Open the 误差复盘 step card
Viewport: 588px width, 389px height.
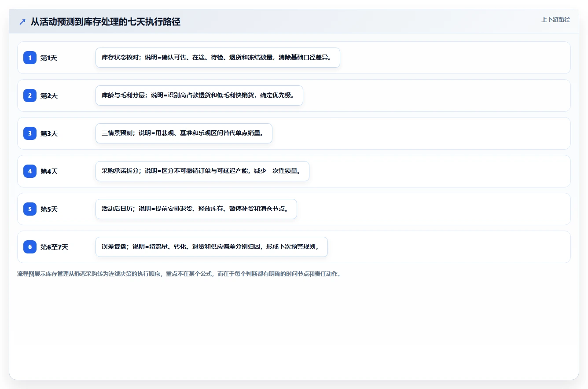pos(212,247)
